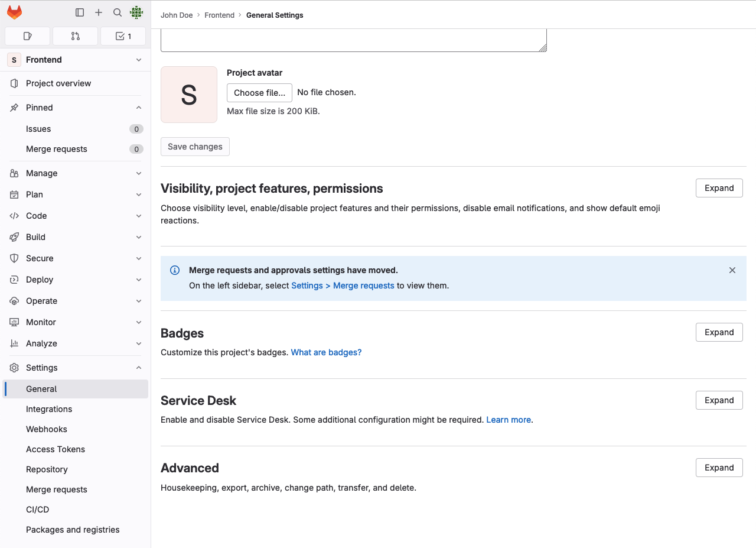Click the Choose file button for avatar

(259, 93)
